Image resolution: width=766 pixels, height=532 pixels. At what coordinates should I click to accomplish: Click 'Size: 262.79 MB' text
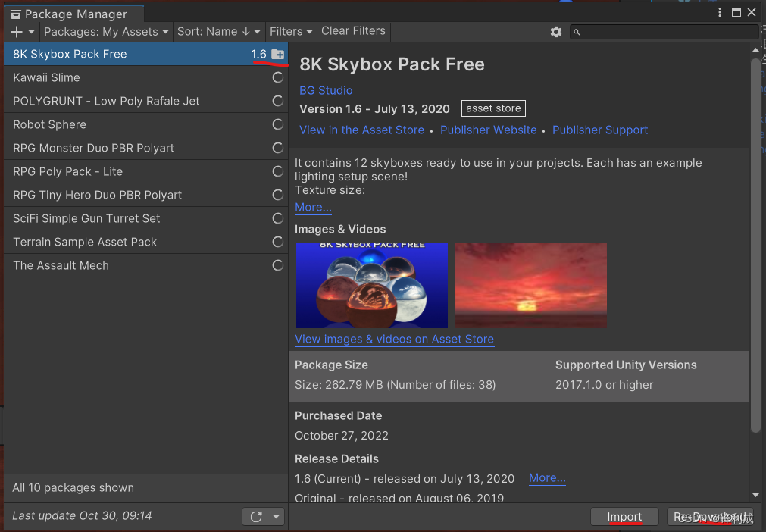(x=339, y=385)
